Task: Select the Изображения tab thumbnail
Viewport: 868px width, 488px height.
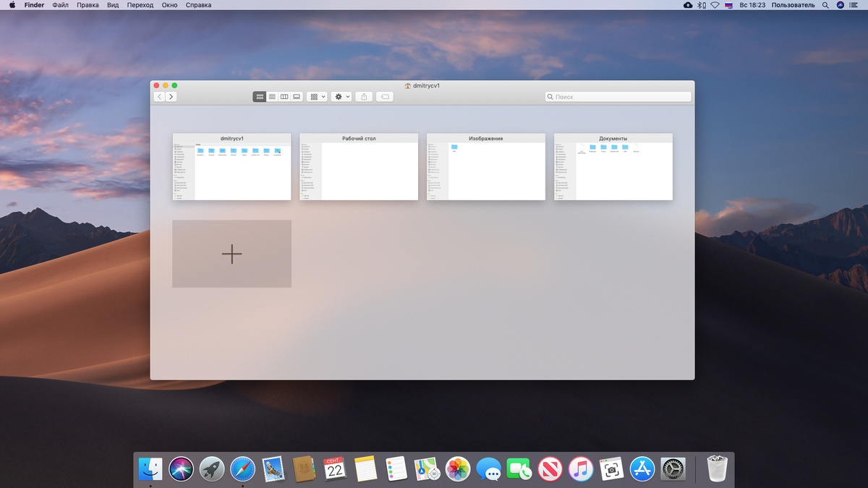Action: tap(486, 166)
